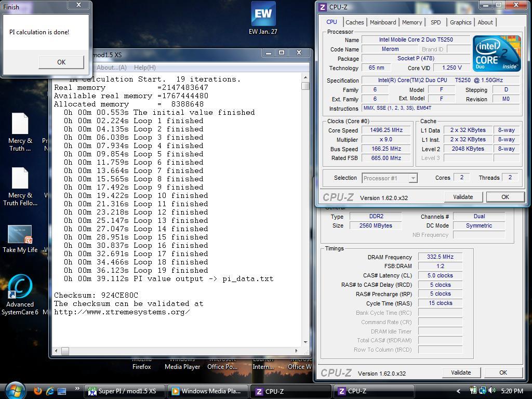Viewport: 532px width, 399px height.
Task: Click OK in the Finish dialog
Action: (61, 62)
